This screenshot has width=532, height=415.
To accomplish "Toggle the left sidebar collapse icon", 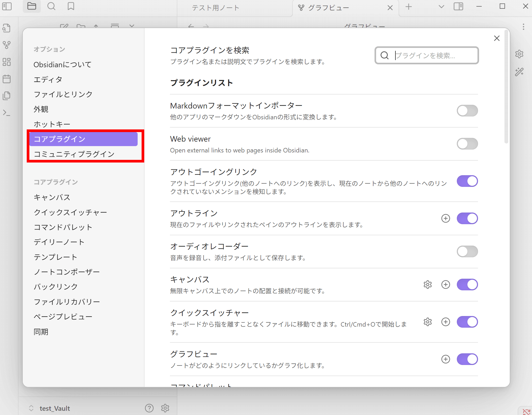I will click(x=7, y=6).
